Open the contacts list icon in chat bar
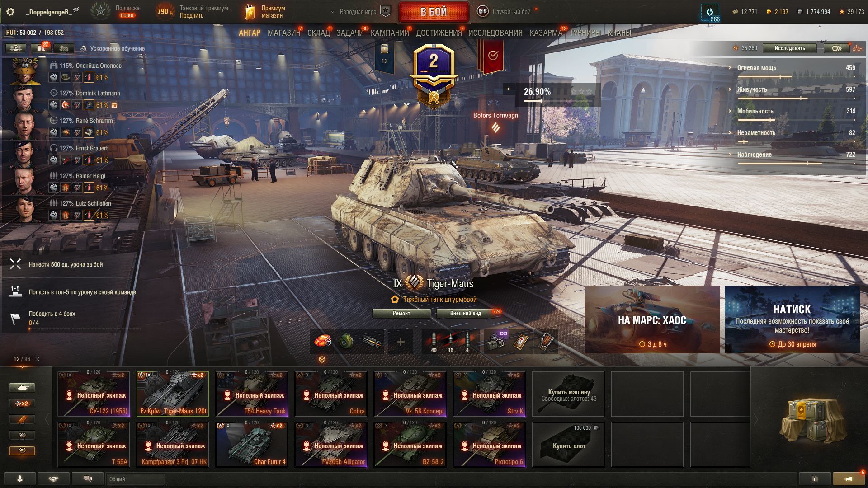 pyautogui.click(x=20, y=479)
